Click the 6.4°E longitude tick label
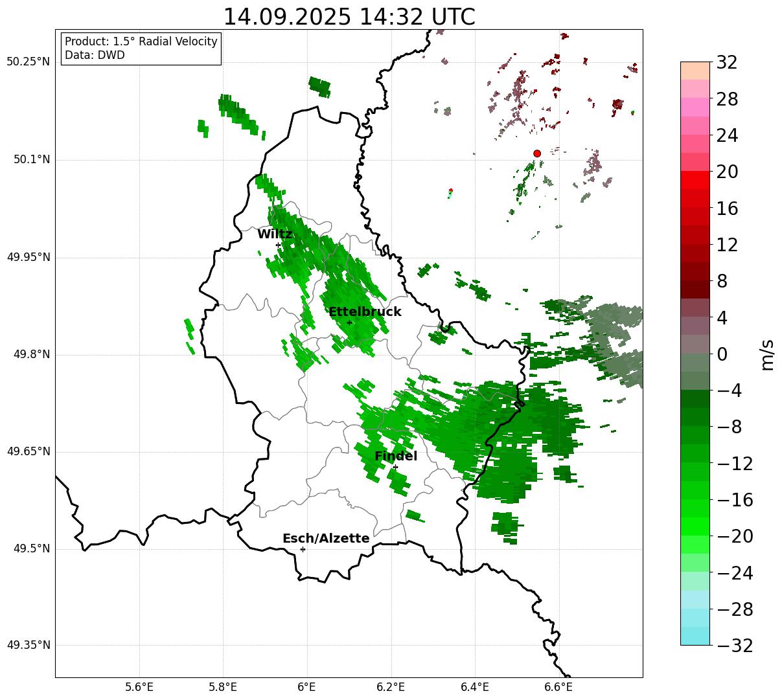The image size is (782, 700). coord(475,687)
